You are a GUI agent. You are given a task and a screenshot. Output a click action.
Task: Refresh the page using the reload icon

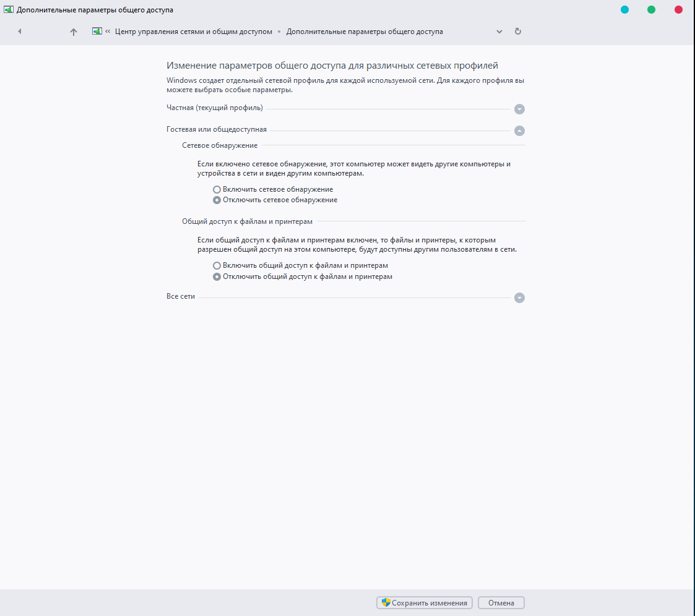518,32
